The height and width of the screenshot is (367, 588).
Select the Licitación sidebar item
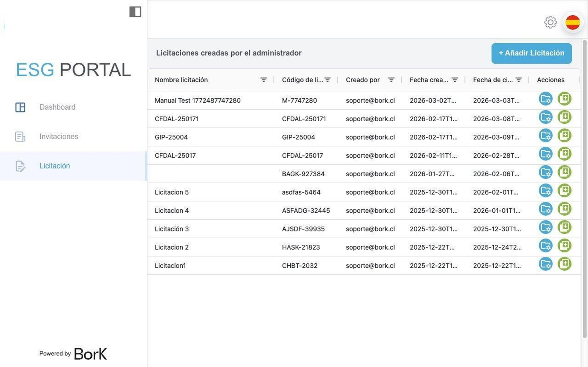click(55, 166)
